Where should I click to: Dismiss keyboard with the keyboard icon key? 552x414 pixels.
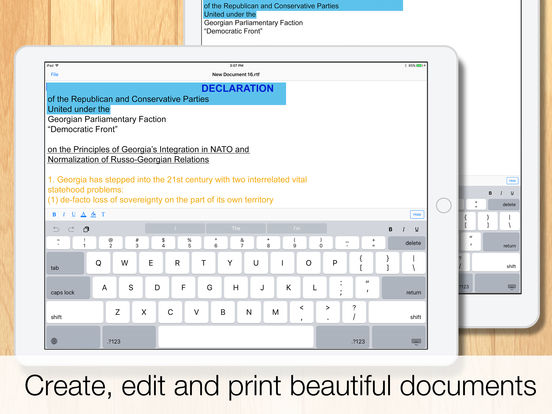[399, 337]
